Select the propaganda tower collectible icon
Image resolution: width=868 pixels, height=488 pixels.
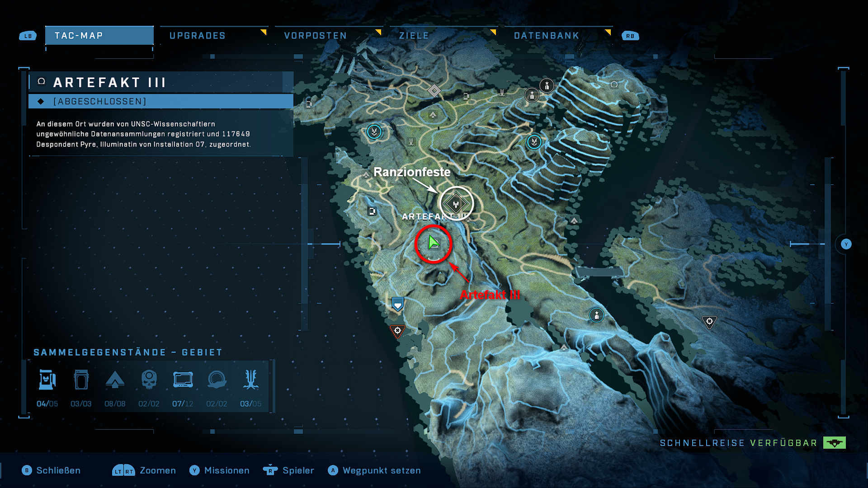250,380
